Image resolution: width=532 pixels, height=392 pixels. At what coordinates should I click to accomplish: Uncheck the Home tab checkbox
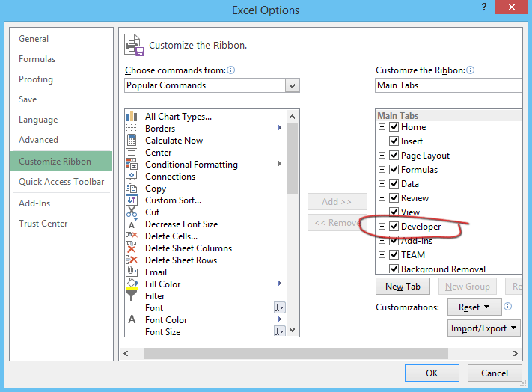point(394,127)
